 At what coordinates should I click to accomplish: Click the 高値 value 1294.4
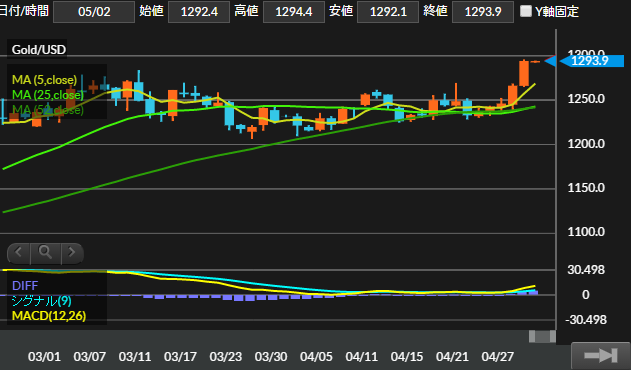[294, 12]
